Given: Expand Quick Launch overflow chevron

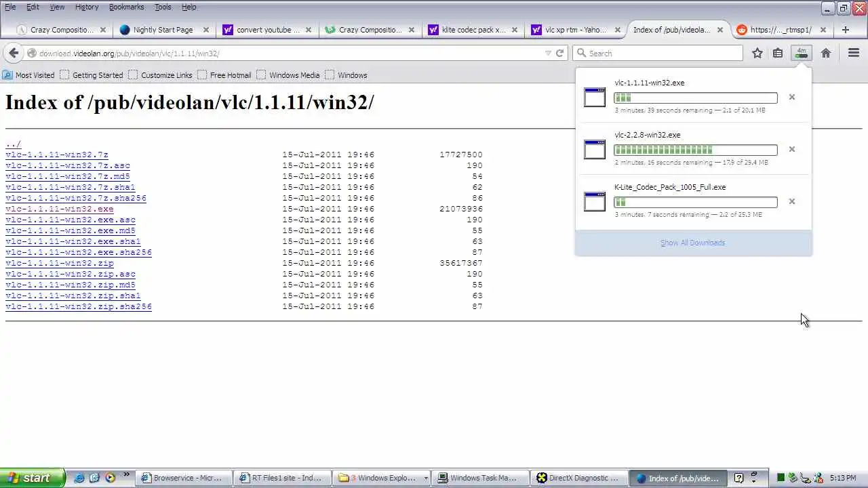Looking at the screenshot, I should [x=125, y=475].
